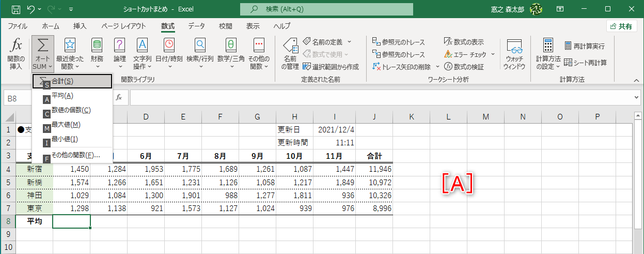This screenshot has width=644, height=254.
Task: Switch to the 校閲 tab
Action: (225, 26)
